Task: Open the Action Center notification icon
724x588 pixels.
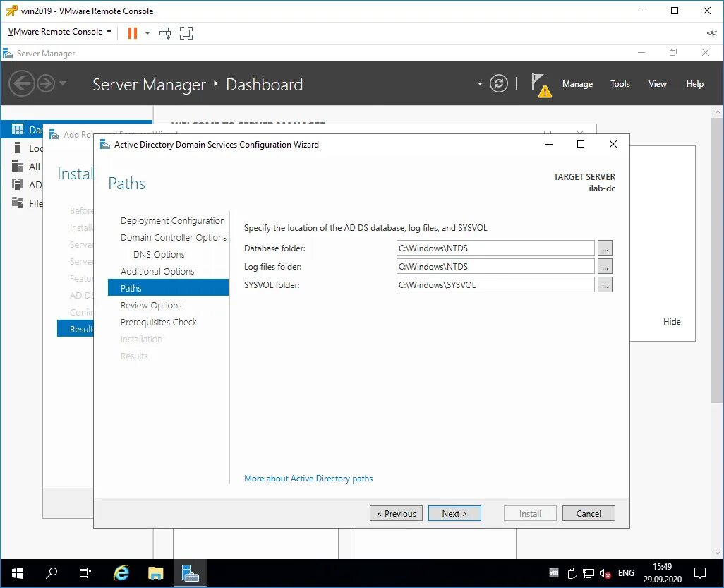Action: click(700, 573)
